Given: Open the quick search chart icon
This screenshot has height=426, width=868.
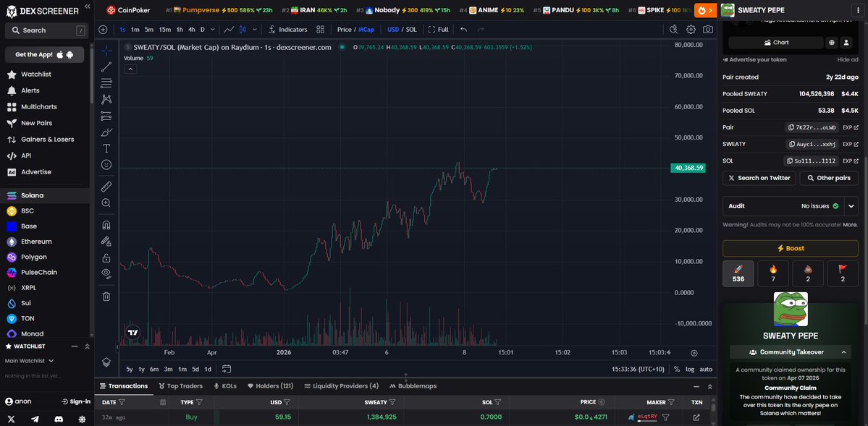Looking at the screenshot, I should tap(674, 30).
